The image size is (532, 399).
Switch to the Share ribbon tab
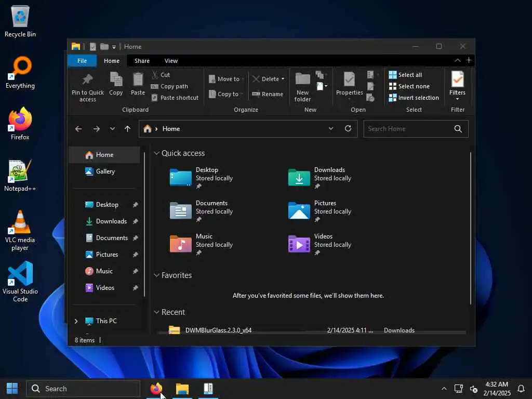[142, 61]
